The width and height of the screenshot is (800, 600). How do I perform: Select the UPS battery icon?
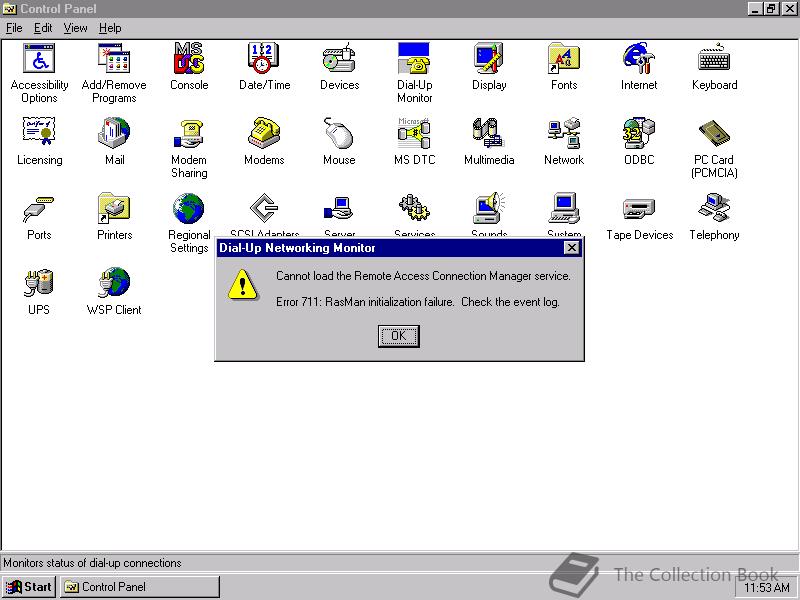(39, 283)
